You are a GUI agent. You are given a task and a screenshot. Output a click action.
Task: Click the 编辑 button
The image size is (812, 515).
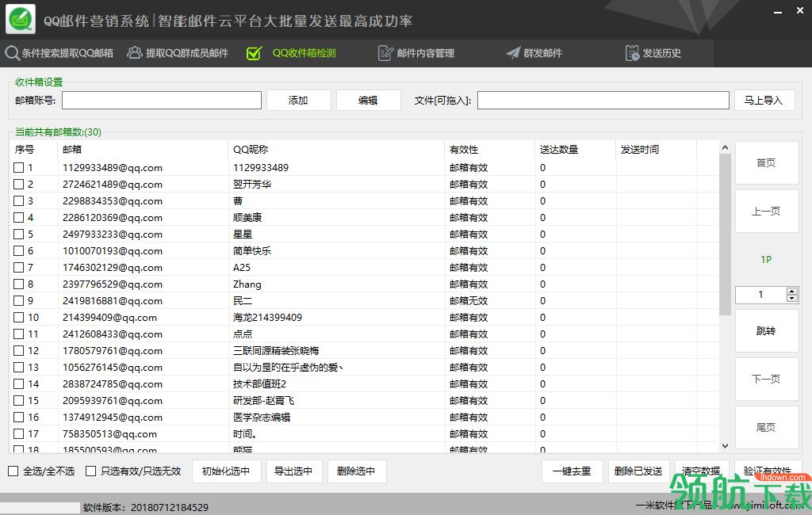point(368,101)
